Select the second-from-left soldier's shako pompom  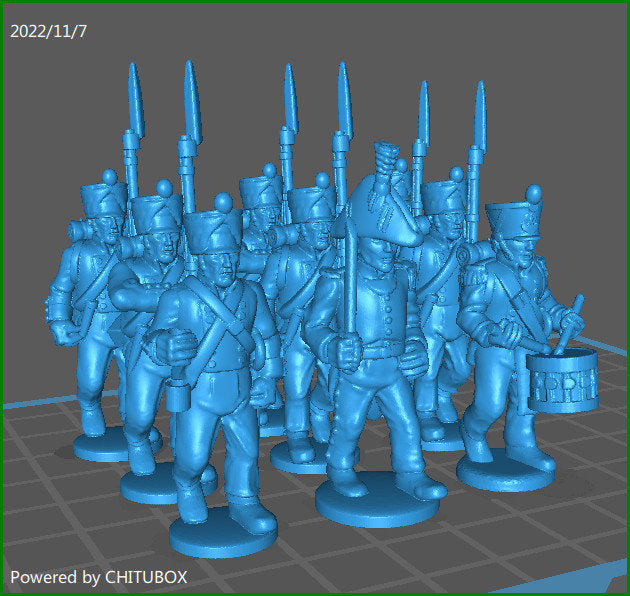coord(160,187)
